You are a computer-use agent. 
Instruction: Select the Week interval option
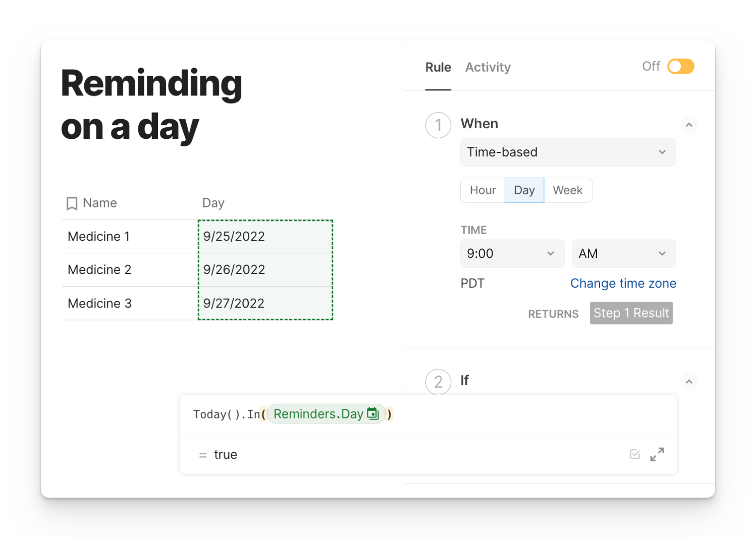[x=567, y=190]
